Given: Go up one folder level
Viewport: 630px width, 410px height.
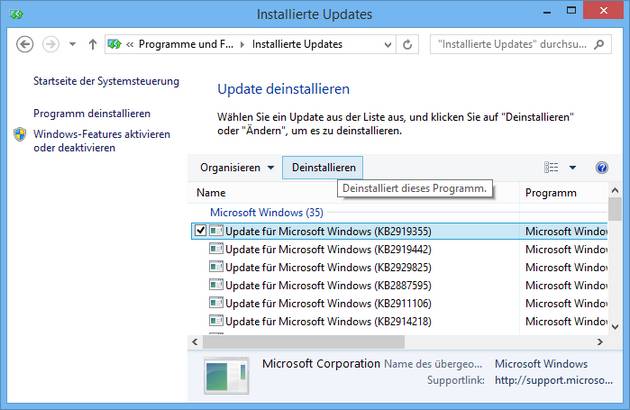Looking at the screenshot, I should click(92, 44).
